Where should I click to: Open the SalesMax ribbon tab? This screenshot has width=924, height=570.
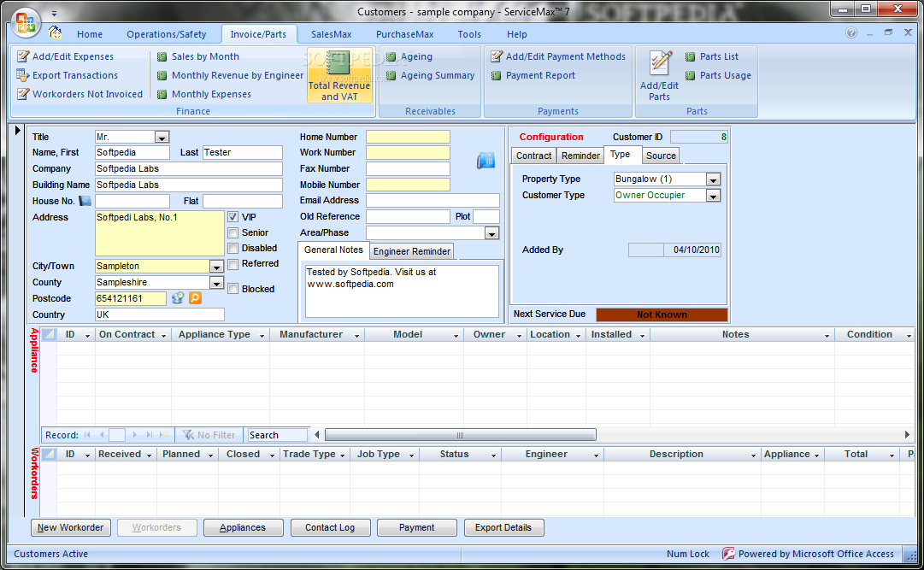(331, 34)
